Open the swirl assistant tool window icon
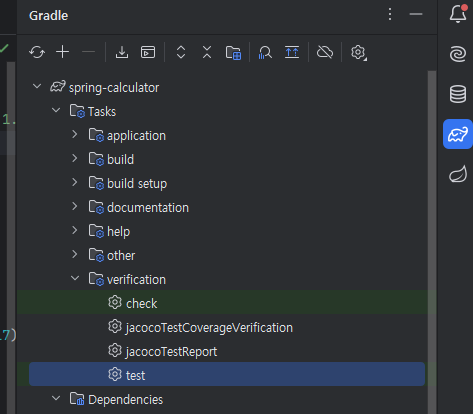Screen dimensions: 473x414 click(x=458, y=54)
